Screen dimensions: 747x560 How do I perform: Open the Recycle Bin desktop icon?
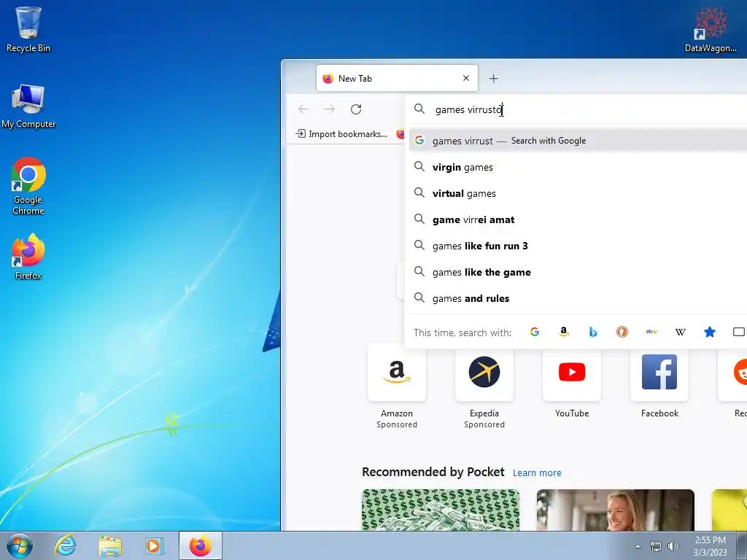pos(28,29)
